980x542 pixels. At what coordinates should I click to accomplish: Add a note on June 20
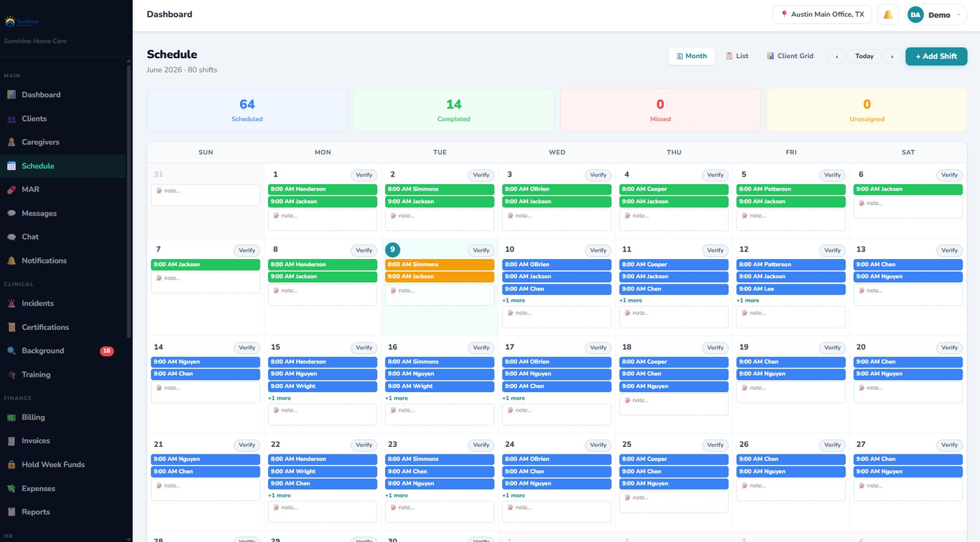tap(908, 392)
